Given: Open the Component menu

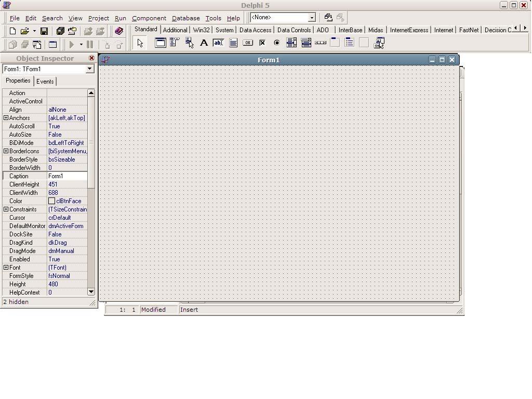Looking at the screenshot, I should click(149, 18).
